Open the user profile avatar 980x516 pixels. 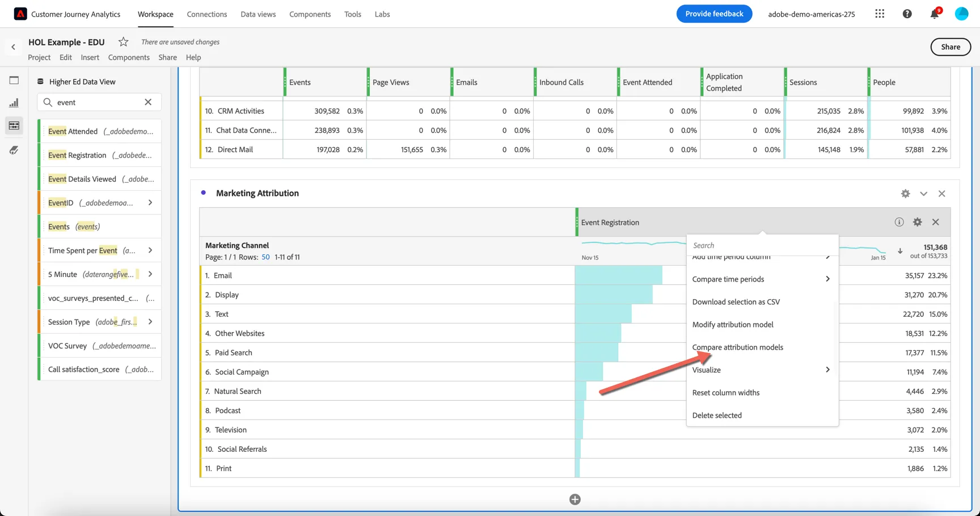pos(961,14)
